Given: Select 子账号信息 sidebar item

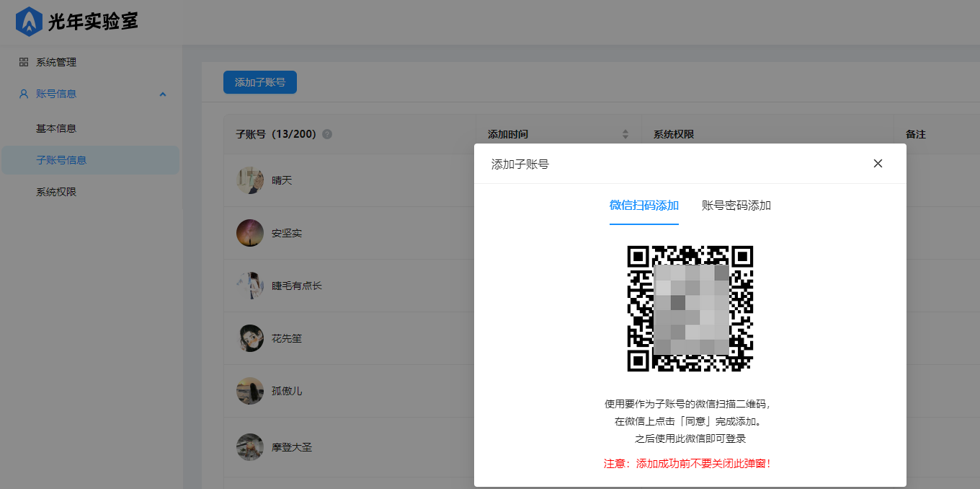Looking at the screenshot, I should [x=61, y=160].
